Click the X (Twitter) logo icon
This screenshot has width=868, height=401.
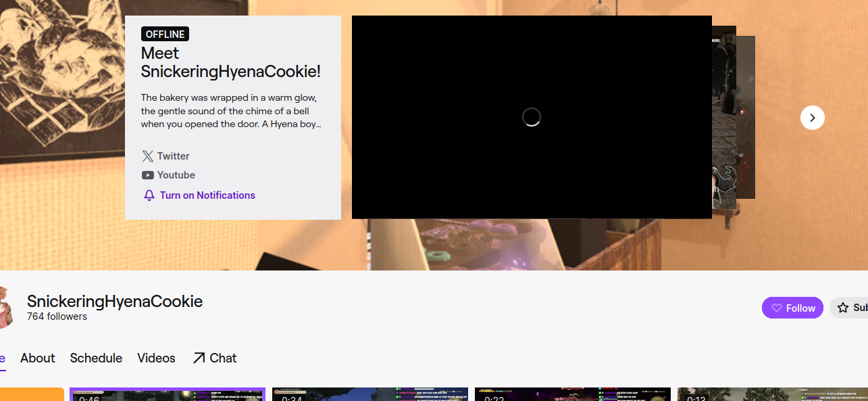pos(148,156)
